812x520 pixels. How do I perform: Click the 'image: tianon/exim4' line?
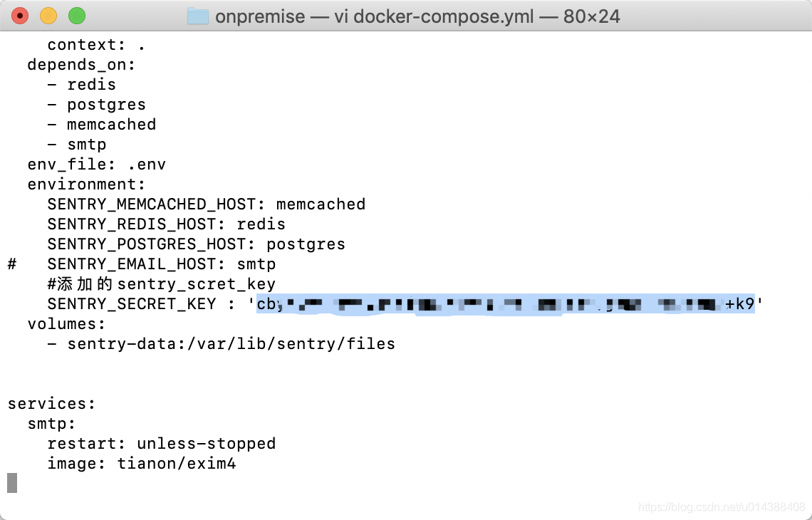[x=141, y=464]
